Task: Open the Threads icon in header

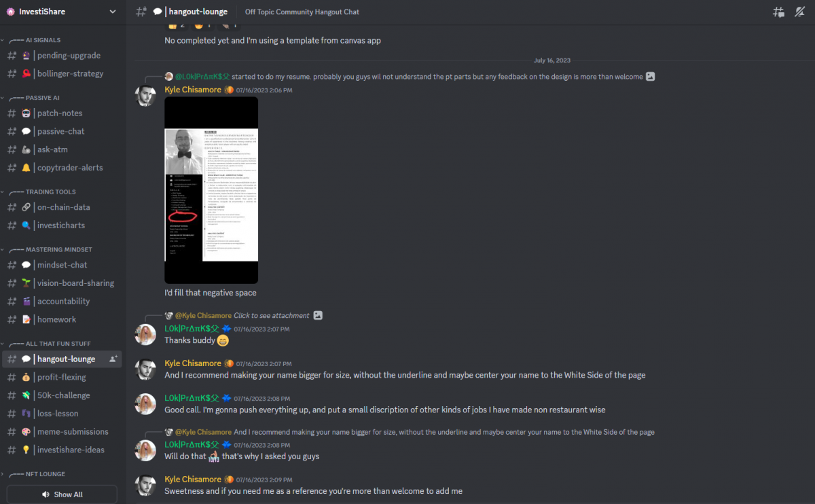Action: (x=778, y=12)
